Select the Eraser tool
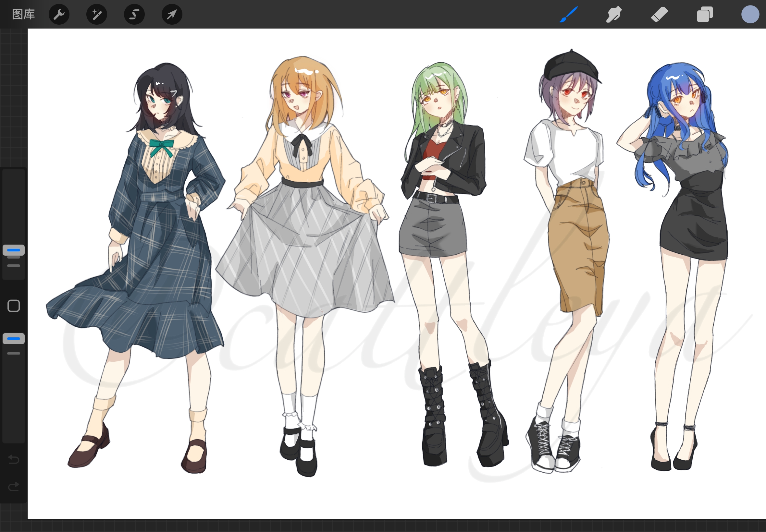 (659, 14)
